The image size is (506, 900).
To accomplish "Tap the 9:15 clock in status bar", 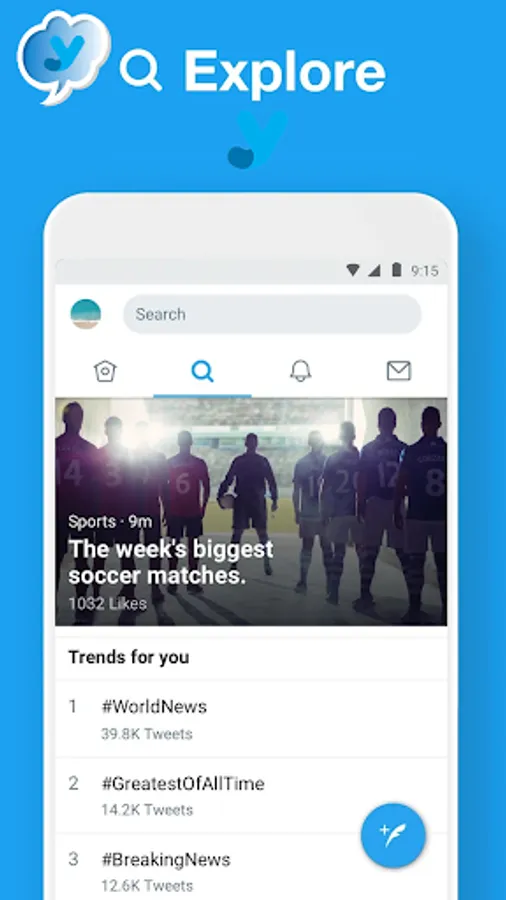I will [425, 270].
